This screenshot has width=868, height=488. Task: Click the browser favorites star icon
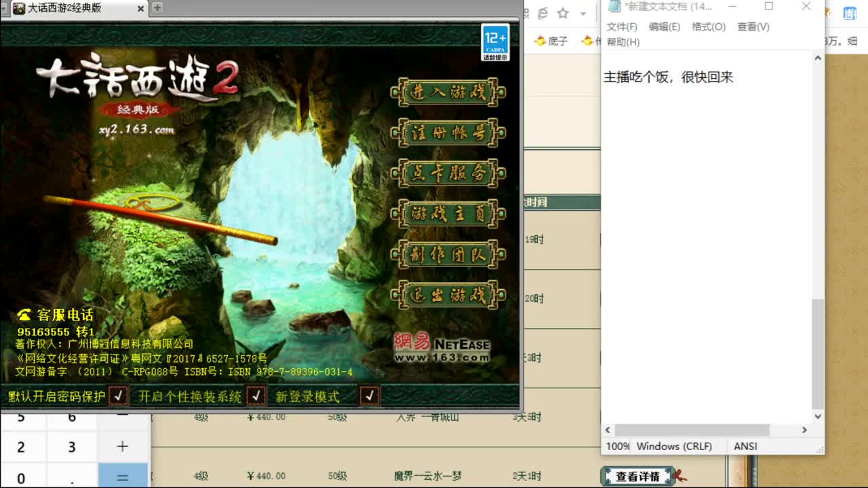click(x=563, y=14)
